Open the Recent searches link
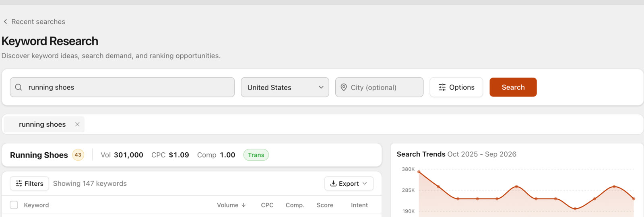The width and height of the screenshot is (644, 217). pyautogui.click(x=38, y=22)
